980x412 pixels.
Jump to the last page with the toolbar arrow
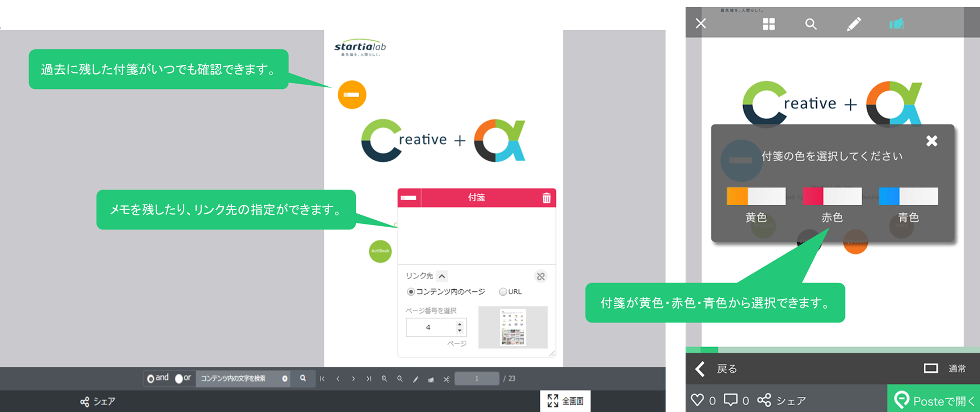point(369,379)
